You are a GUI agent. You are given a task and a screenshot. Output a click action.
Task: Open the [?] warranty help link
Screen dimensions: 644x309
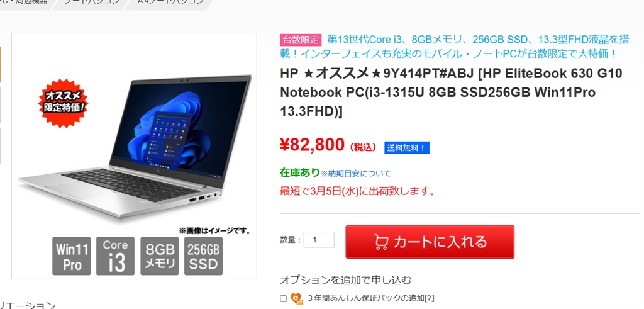(430, 298)
